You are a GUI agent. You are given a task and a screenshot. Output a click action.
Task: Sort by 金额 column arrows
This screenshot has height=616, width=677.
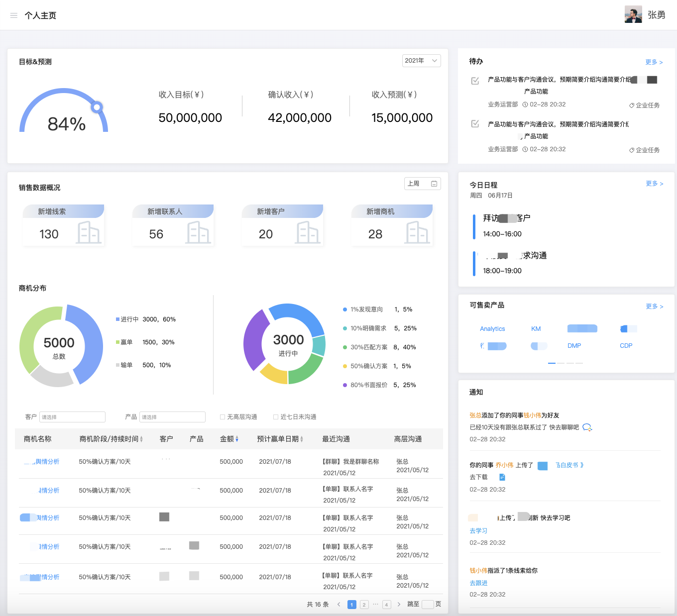237,439
